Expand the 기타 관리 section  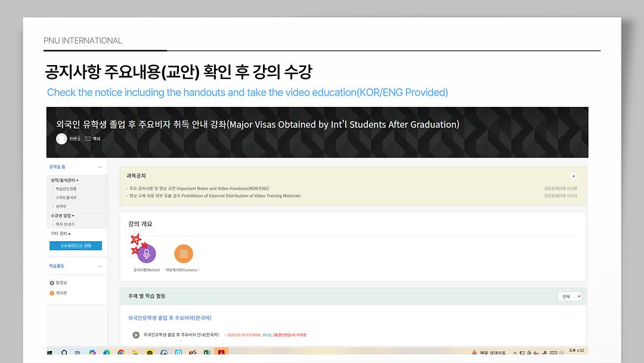pos(60,233)
